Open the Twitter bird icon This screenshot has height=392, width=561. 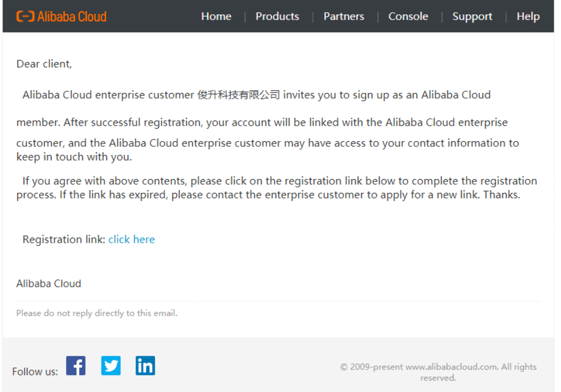[111, 366]
